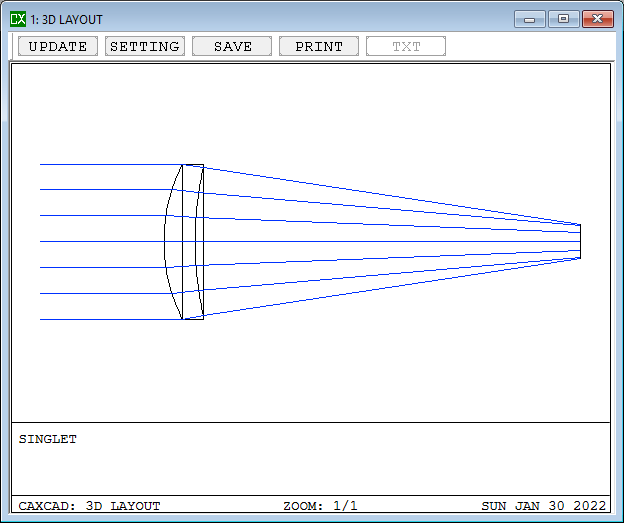Click the image plane at ray focus
The width and height of the screenshot is (624, 523).
[x=580, y=241]
